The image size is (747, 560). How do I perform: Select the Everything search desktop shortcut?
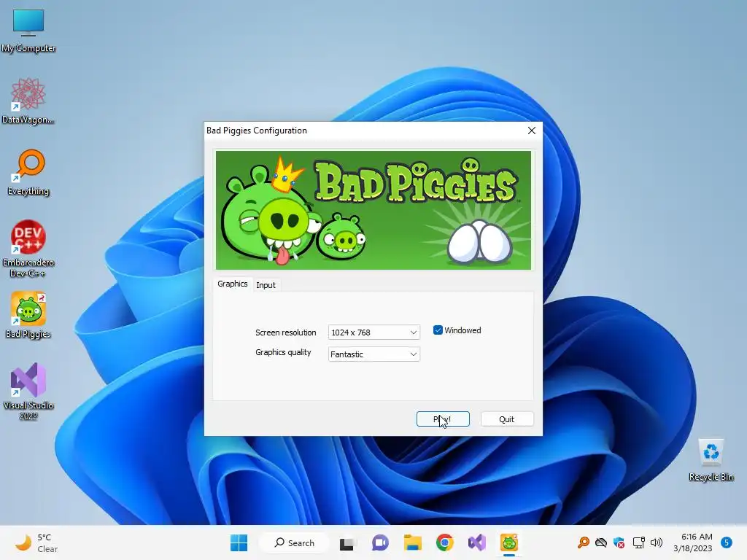(x=28, y=172)
